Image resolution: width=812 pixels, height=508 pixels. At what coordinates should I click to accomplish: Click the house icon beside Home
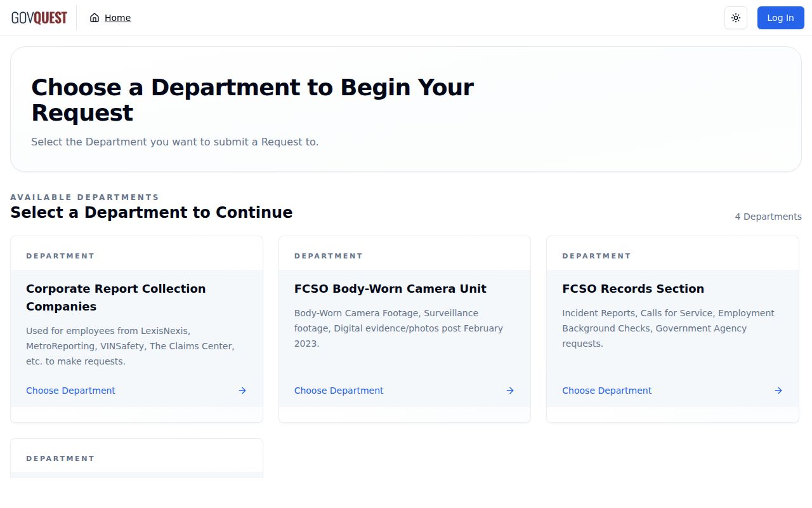(x=95, y=18)
